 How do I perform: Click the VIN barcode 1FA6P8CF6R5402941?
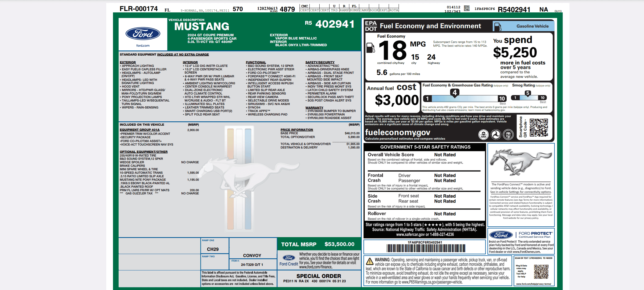click(426, 248)
